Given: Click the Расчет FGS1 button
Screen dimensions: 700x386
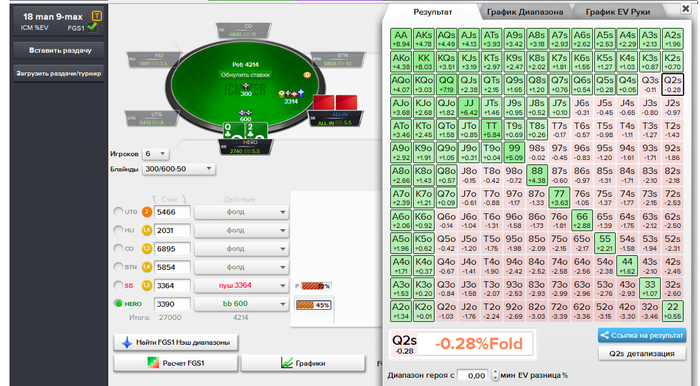Looking at the screenshot, I should 175,363.
